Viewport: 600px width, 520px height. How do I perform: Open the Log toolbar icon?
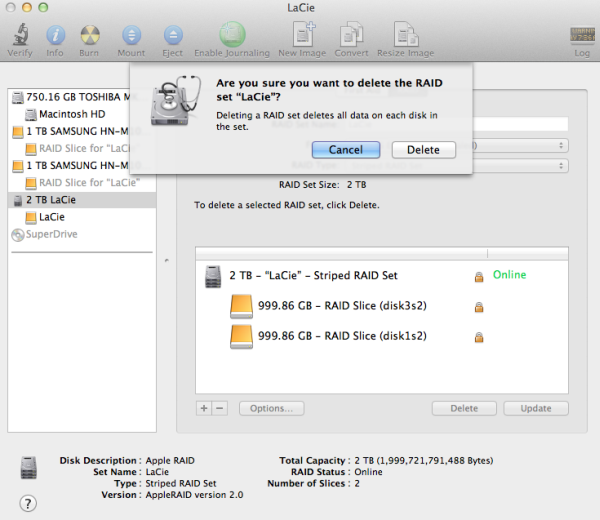pos(582,34)
